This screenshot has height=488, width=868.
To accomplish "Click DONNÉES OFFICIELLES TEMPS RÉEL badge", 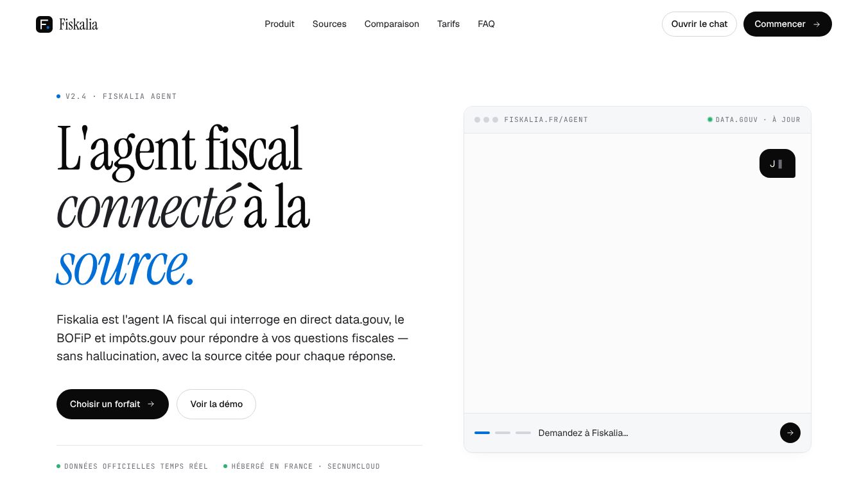I will [132, 466].
